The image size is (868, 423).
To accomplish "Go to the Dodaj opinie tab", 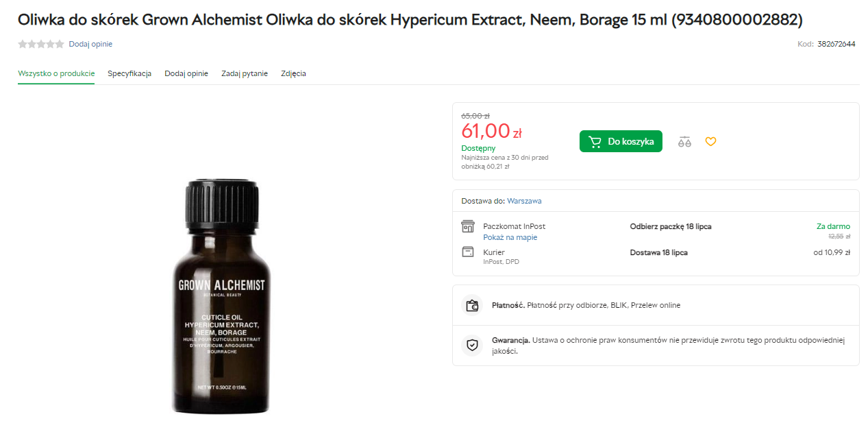I will [x=186, y=73].
